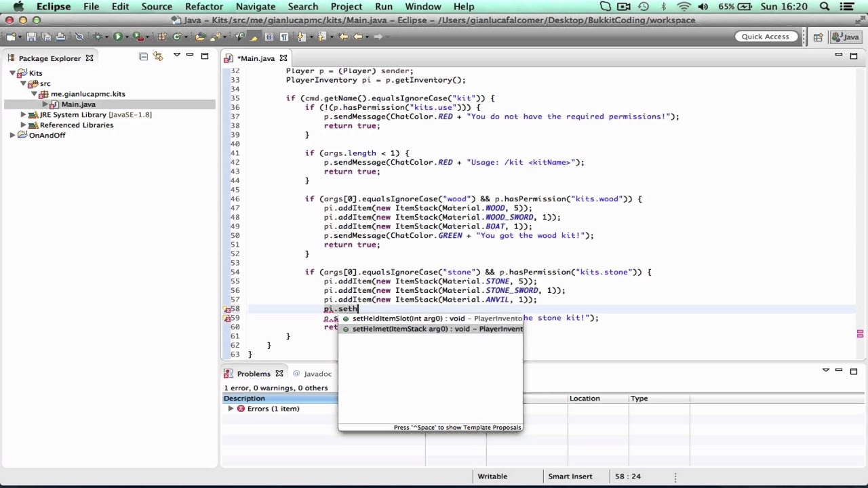The image size is (868, 488).
Task: Open the Run button dropdown arrow
Action: click(127, 37)
